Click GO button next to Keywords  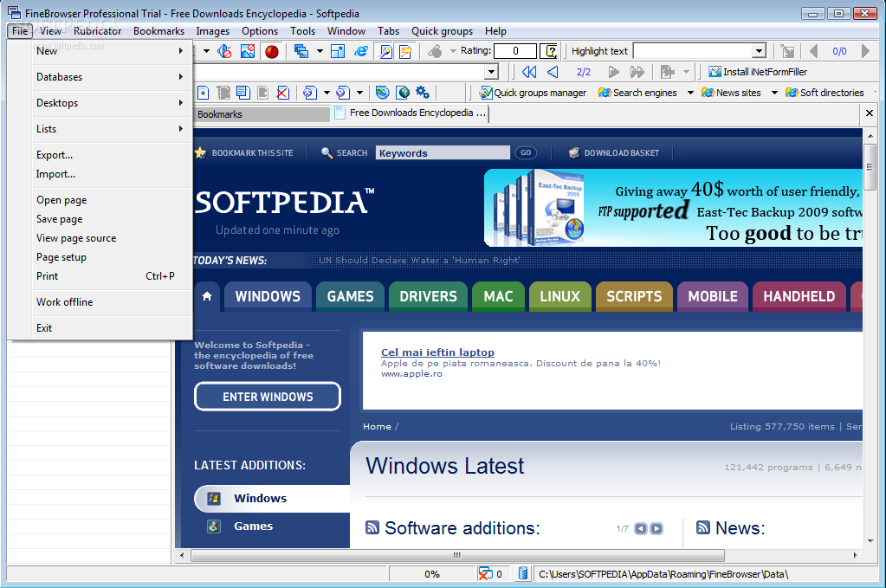coord(526,152)
